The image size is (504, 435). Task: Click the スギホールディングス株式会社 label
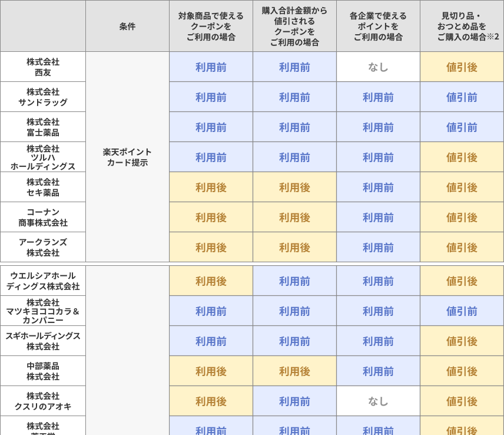click(42, 341)
